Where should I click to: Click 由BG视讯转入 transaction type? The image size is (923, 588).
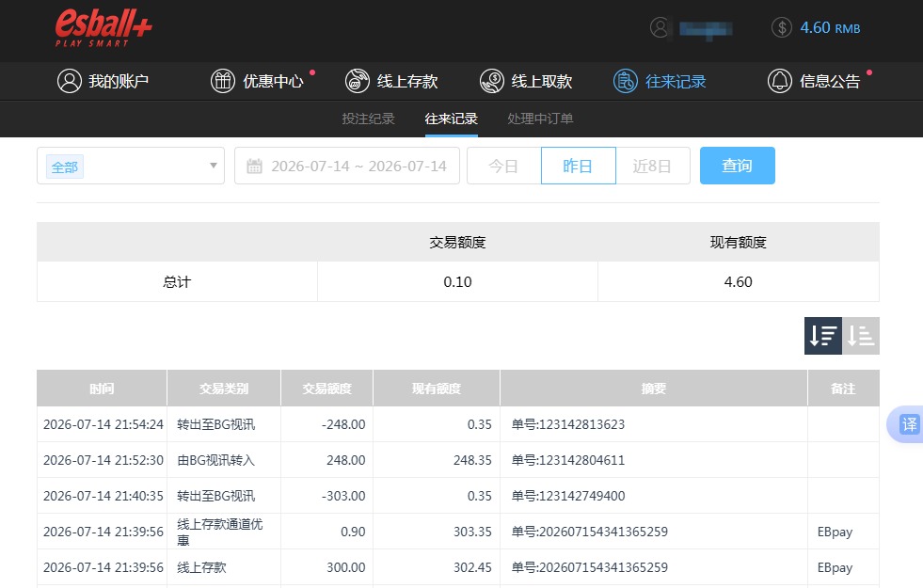click(x=216, y=460)
